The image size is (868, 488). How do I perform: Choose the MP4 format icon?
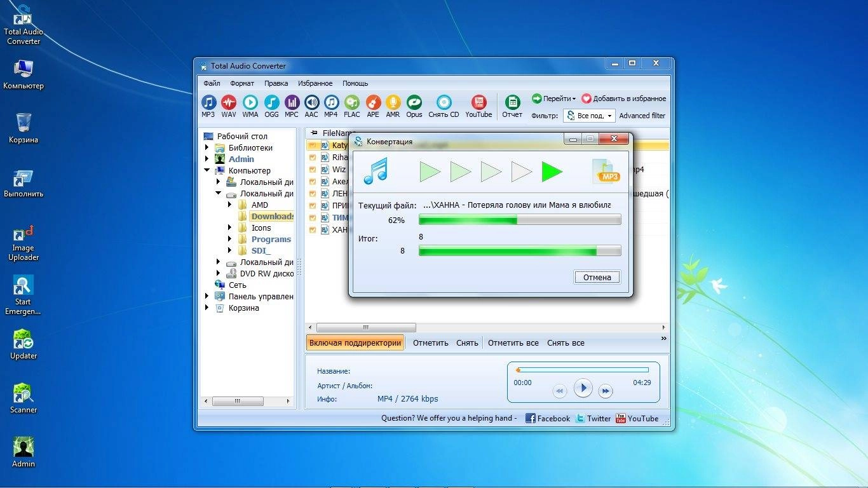point(331,106)
